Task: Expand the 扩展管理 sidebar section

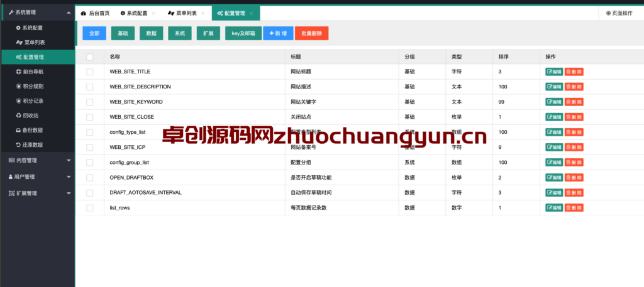Action: pyautogui.click(x=38, y=193)
